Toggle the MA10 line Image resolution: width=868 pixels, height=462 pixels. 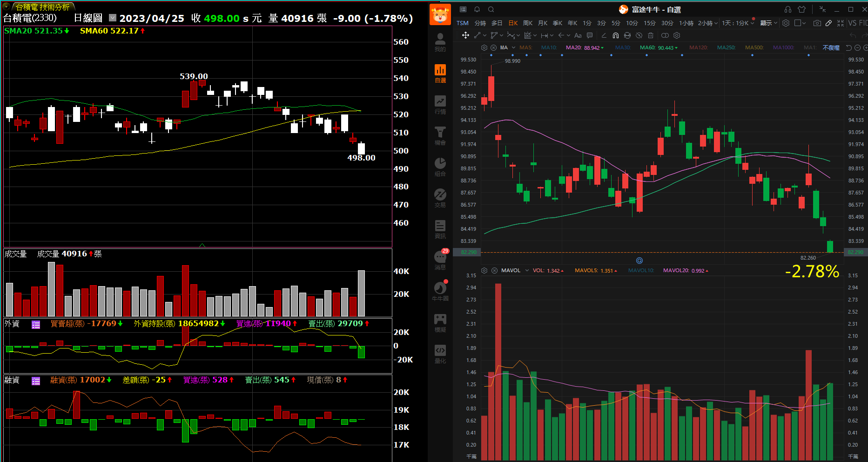tap(549, 47)
